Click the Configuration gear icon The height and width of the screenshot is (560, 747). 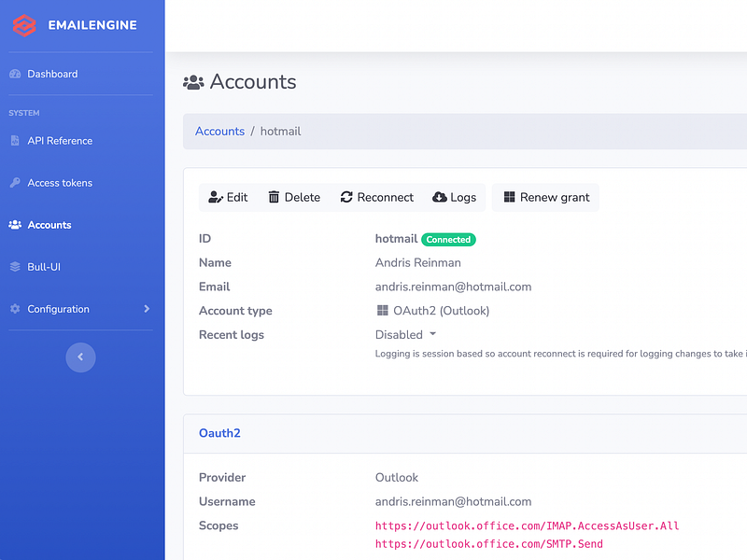(x=17, y=308)
